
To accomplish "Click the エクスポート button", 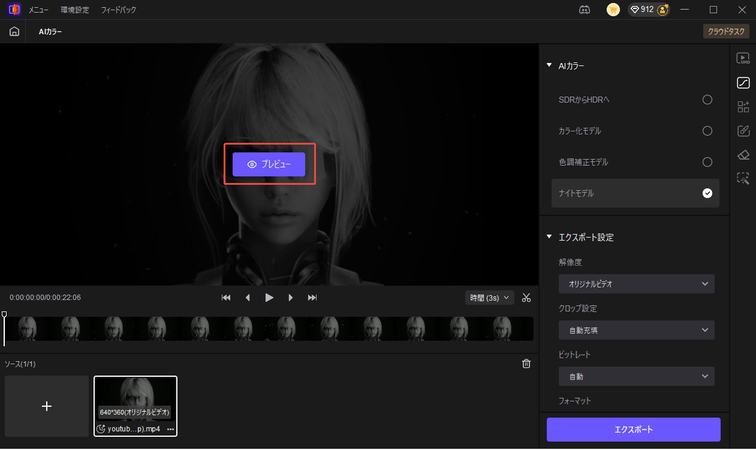I will tap(634, 429).
